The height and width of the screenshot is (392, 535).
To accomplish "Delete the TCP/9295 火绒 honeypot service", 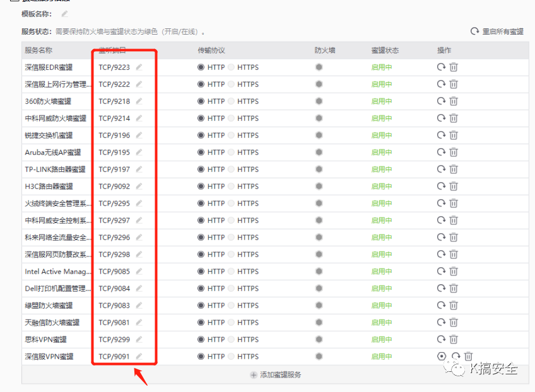I will click(x=454, y=204).
